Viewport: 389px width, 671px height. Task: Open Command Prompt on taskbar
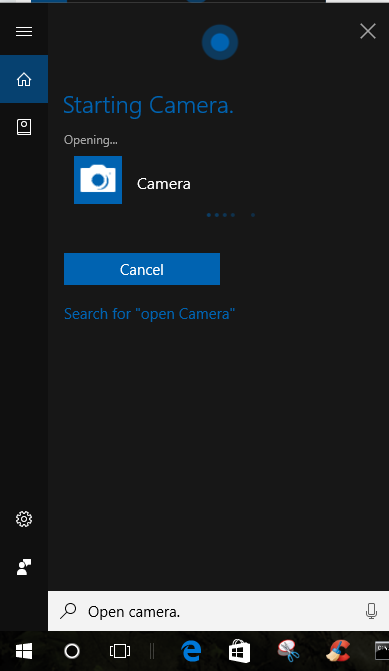(382, 651)
